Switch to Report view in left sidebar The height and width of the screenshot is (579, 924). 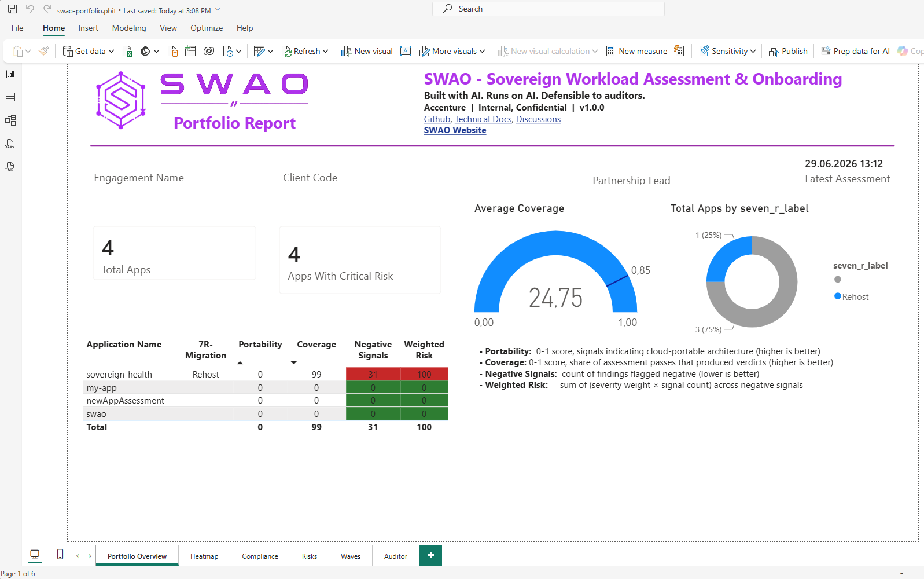10,74
